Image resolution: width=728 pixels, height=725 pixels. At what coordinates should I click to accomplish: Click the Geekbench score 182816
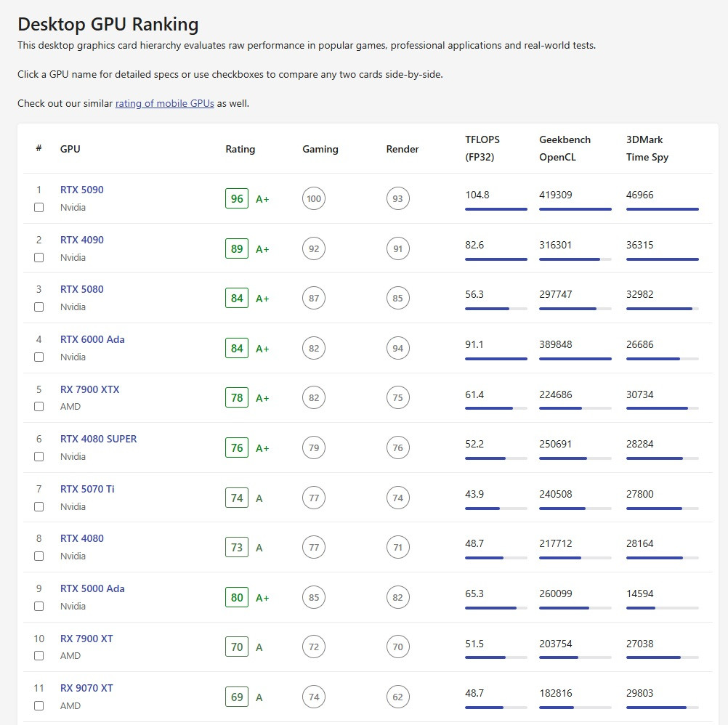[556, 694]
